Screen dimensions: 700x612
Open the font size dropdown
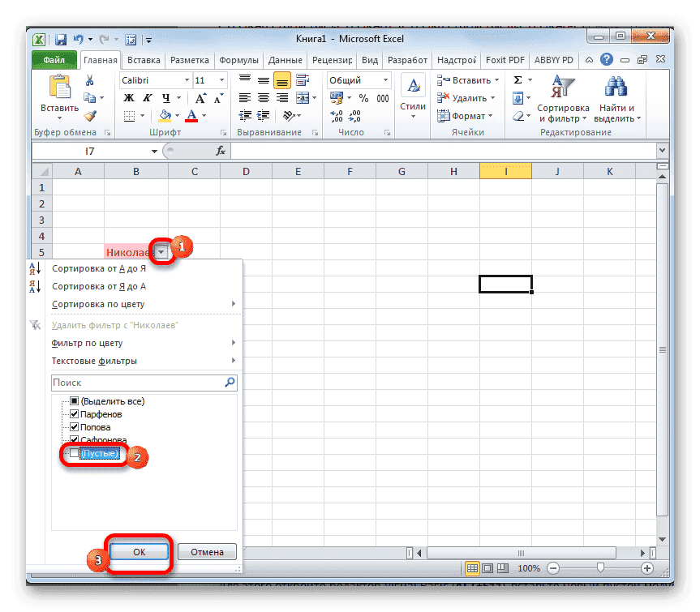tap(221, 80)
